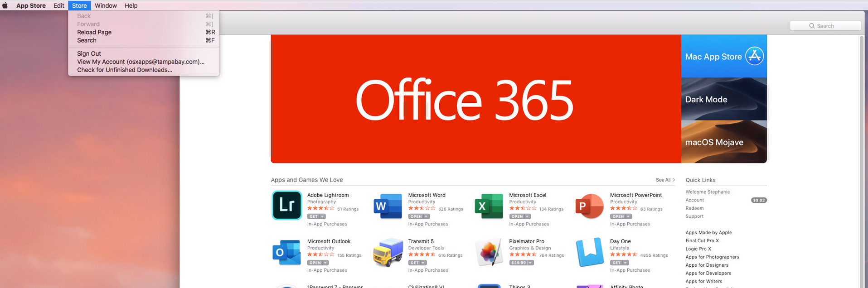Click the magnifier icon in Search field
Image resolution: width=868 pixels, height=288 pixels.
click(x=812, y=26)
